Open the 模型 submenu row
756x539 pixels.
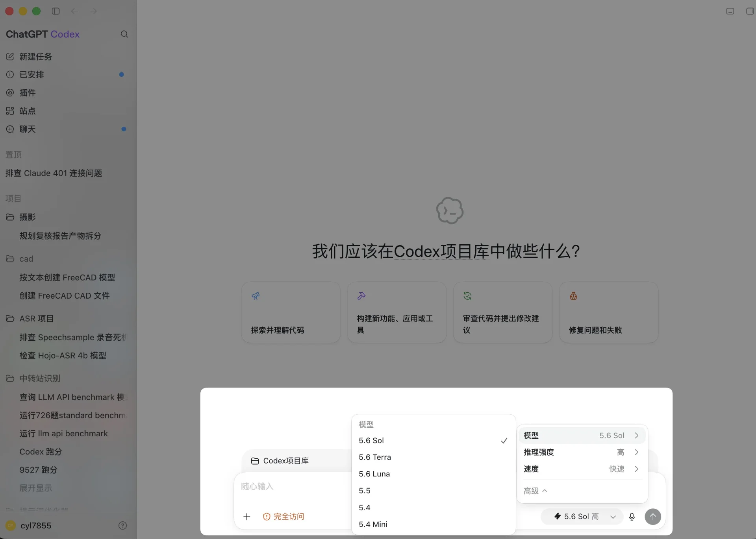(582, 436)
